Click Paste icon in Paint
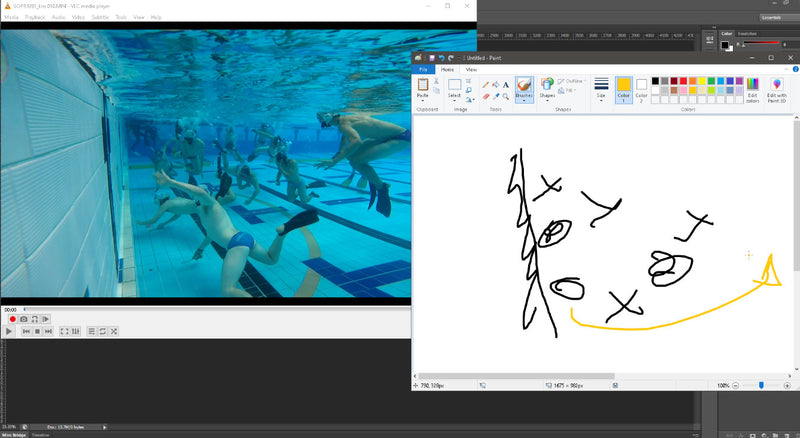 coord(423,84)
